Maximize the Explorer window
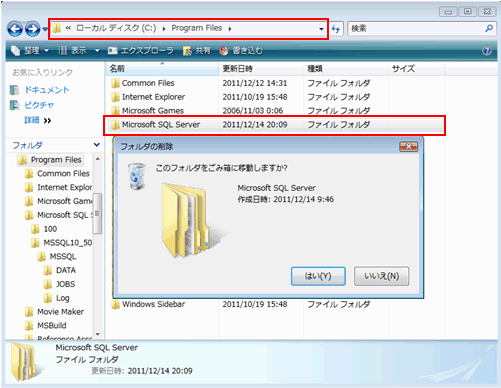Screen dimensions: 501x388 pos(468,12)
